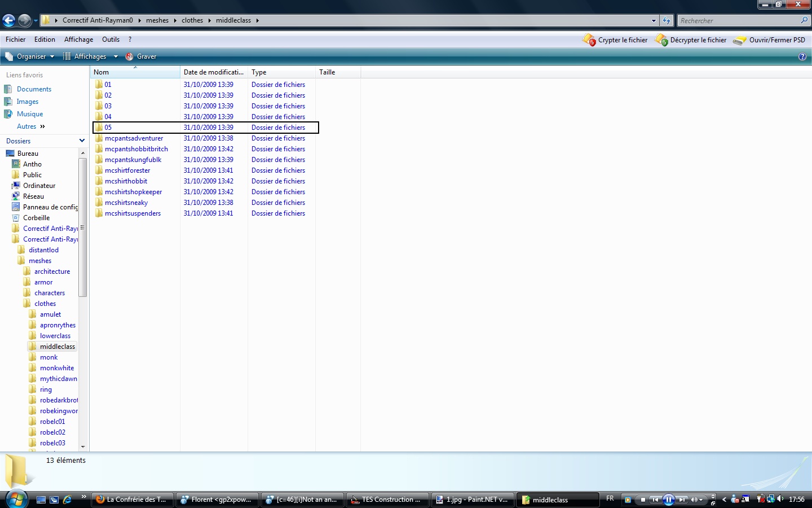Image resolution: width=812 pixels, height=508 pixels.
Task: Click the blue help question mark icon
Action: click(x=802, y=56)
